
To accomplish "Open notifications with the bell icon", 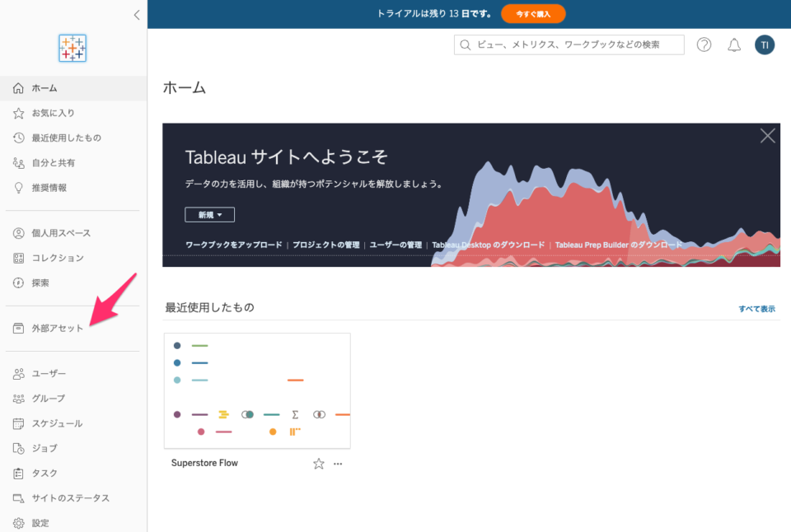I will pos(734,44).
